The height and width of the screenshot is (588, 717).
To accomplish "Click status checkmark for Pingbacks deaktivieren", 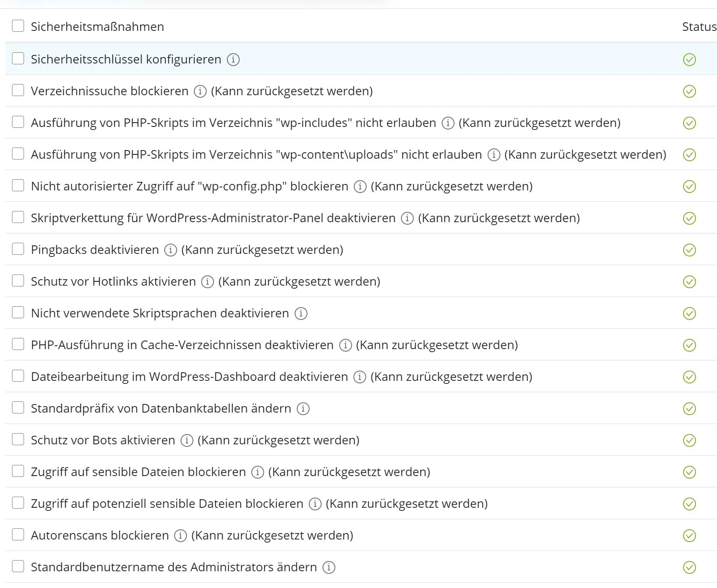I will [690, 250].
